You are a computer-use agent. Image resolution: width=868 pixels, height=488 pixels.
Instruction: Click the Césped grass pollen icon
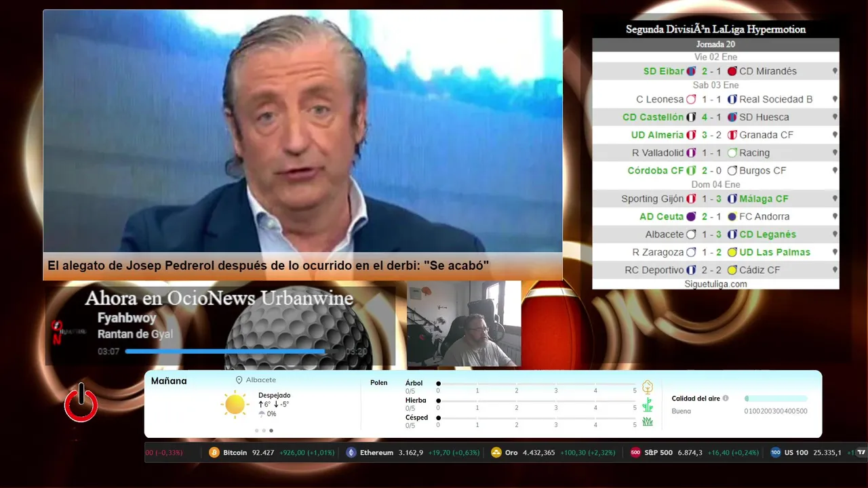point(648,422)
